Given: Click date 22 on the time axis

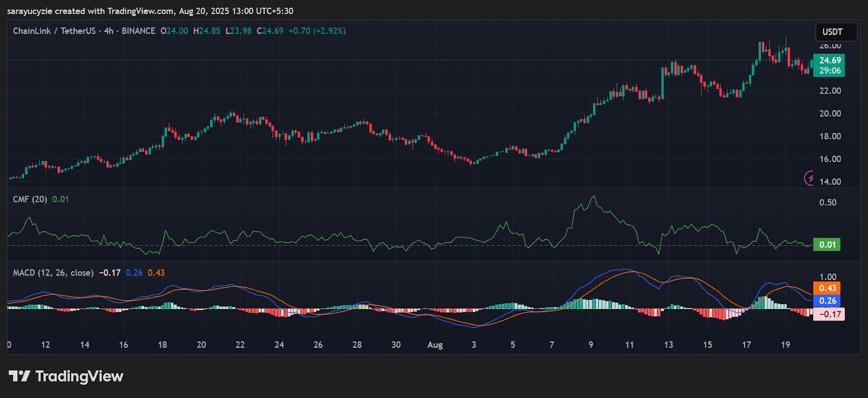Looking at the screenshot, I should tap(240, 345).
